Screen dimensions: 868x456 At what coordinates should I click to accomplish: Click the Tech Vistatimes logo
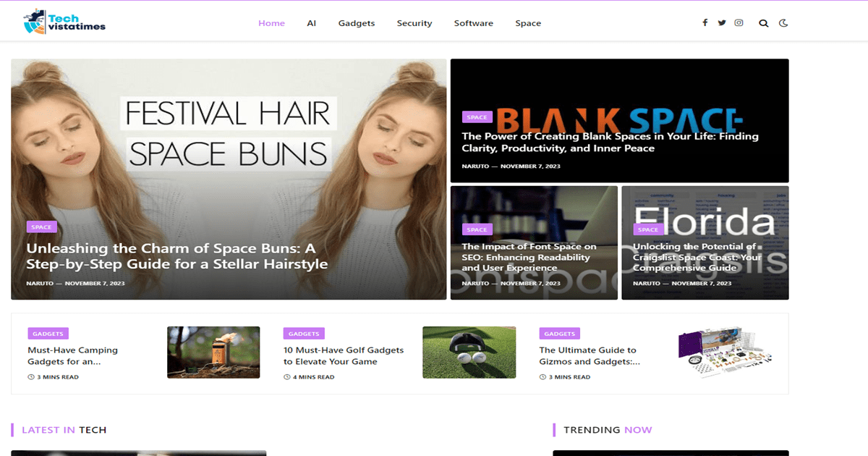coord(64,22)
